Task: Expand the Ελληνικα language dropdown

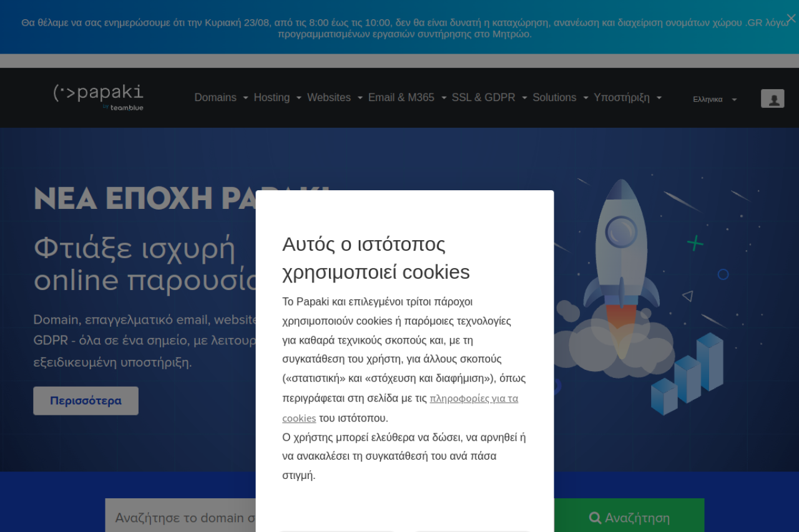Action: [x=715, y=99]
